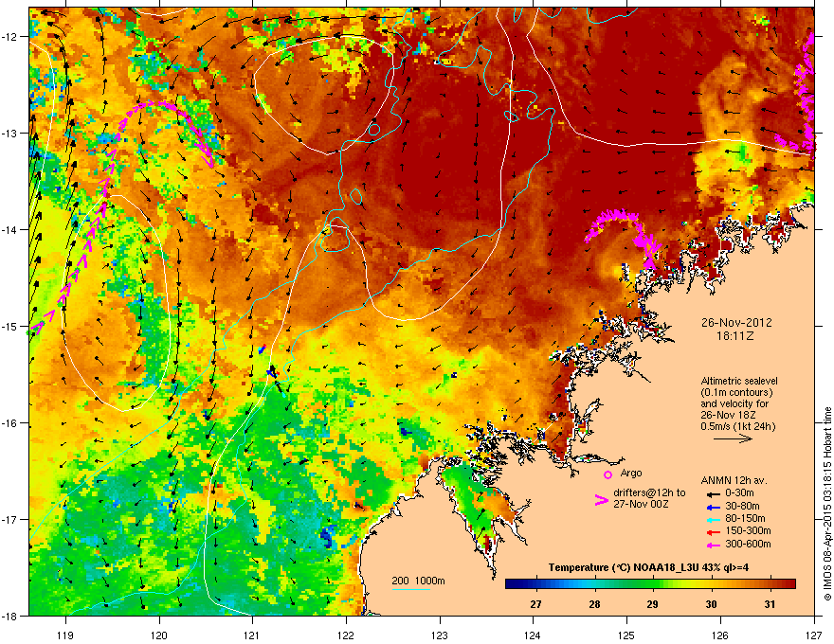Click longitude axis label 121
Viewport: 834px width, 644px height.
[252, 635]
